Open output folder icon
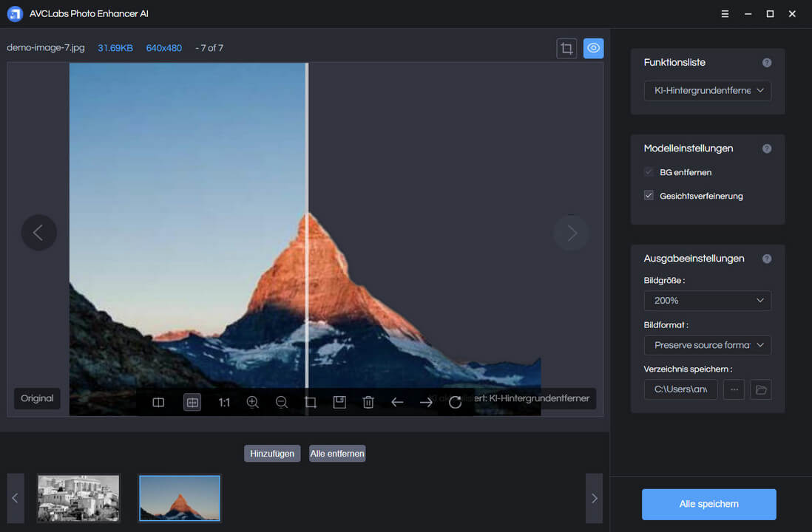This screenshot has height=532, width=812. click(x=761, y=389)
